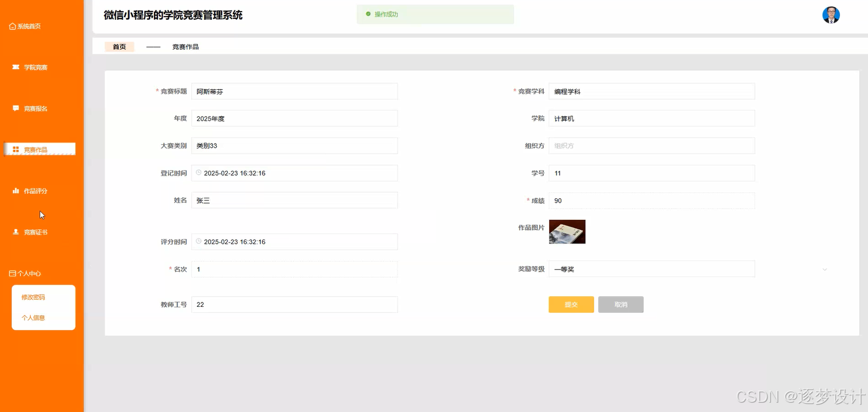This screenshot has height=412, width=868.
Task: Focus the 竞赛标题 input field
Action: coord(294,91)
